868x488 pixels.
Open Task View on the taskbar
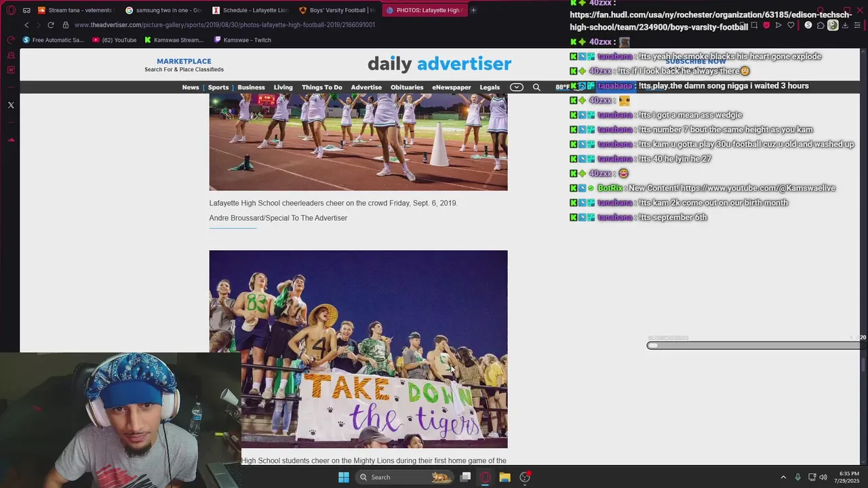click(x=465, y=477)
